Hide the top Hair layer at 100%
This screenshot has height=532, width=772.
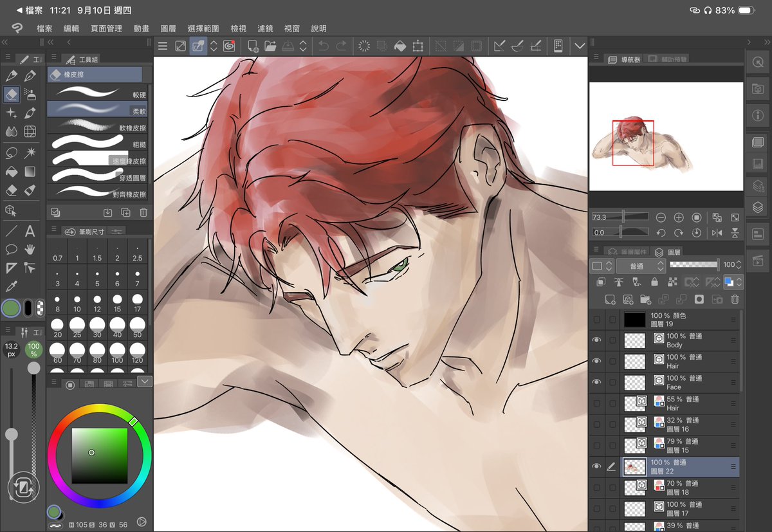tap(596, 361)
